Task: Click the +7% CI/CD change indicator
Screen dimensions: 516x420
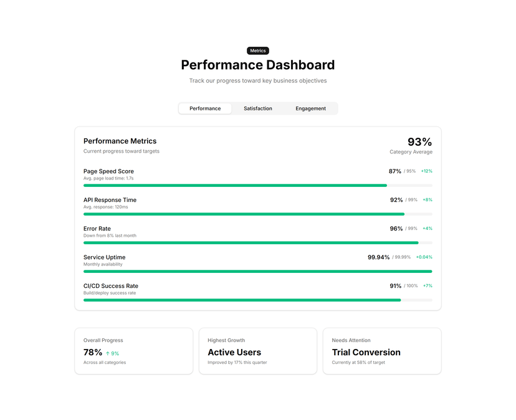Action: [x=428, y=285]
